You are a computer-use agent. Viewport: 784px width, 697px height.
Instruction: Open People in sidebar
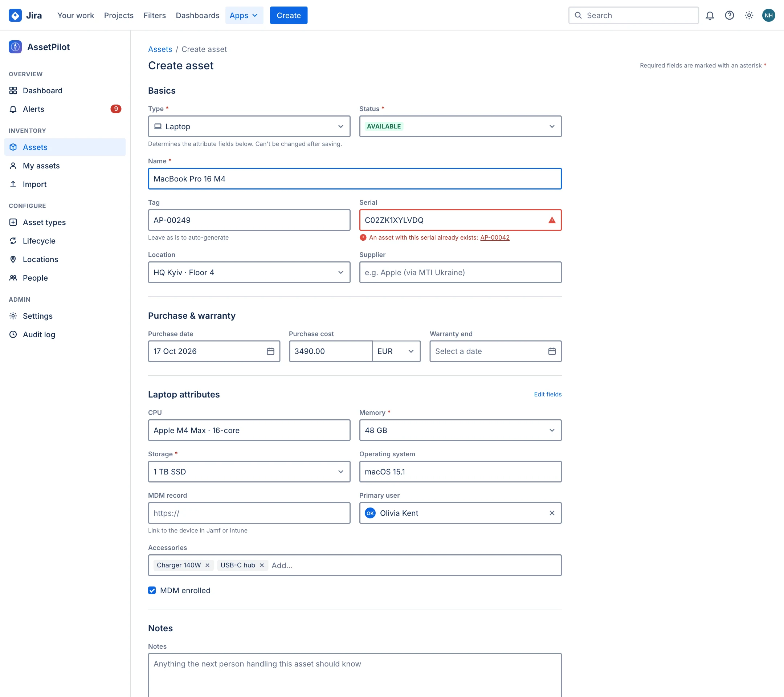pos(65,278)
